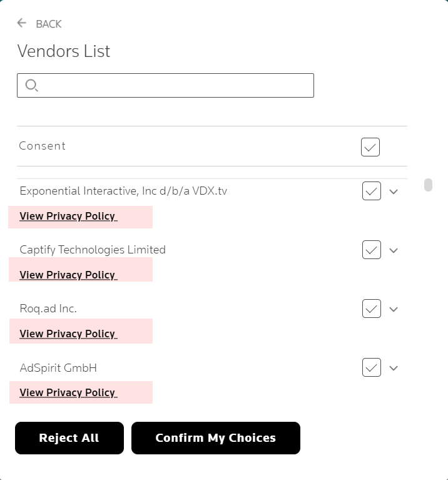Toggle AdSpirit GmbH consent checkbox

pos(372,367)
